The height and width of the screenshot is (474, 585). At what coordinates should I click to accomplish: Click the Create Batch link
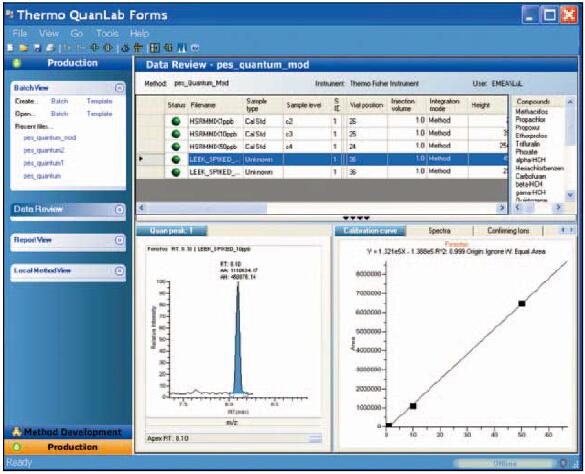tap(60, 101)
